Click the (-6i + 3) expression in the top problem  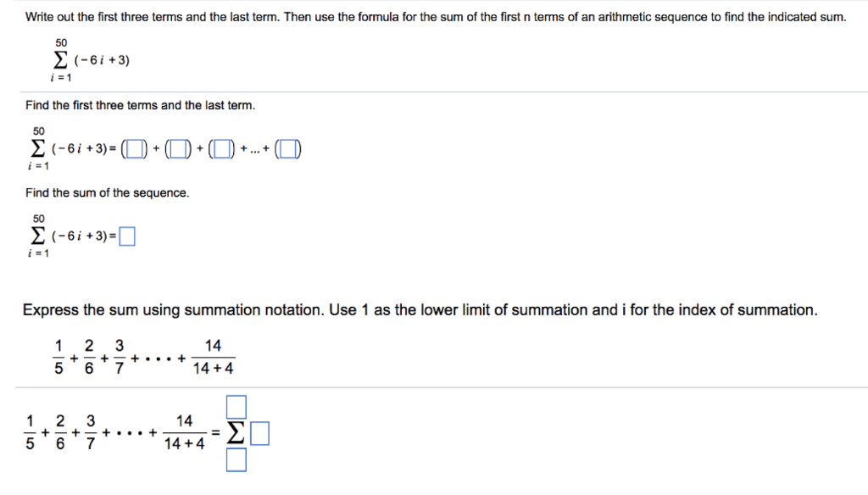pyautogui.click(x=102, y=60)
